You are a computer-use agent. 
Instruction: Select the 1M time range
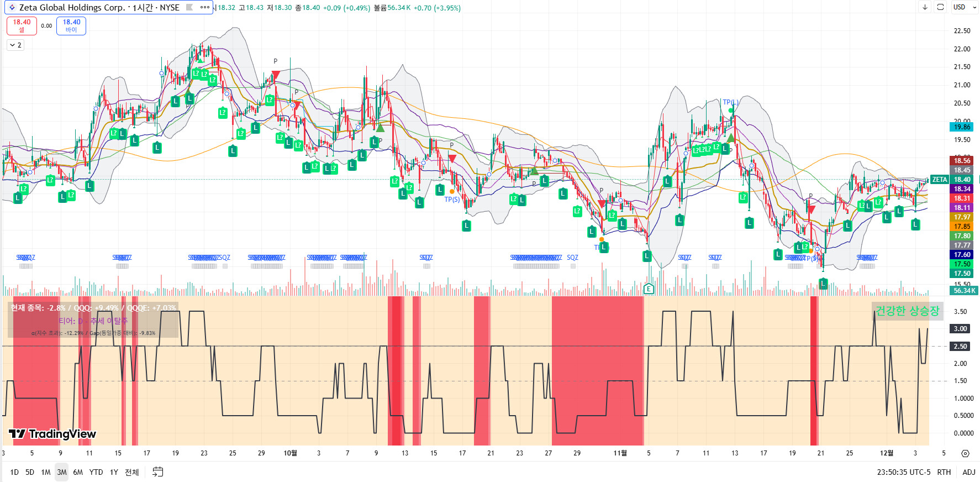click(x=46, y=472)
